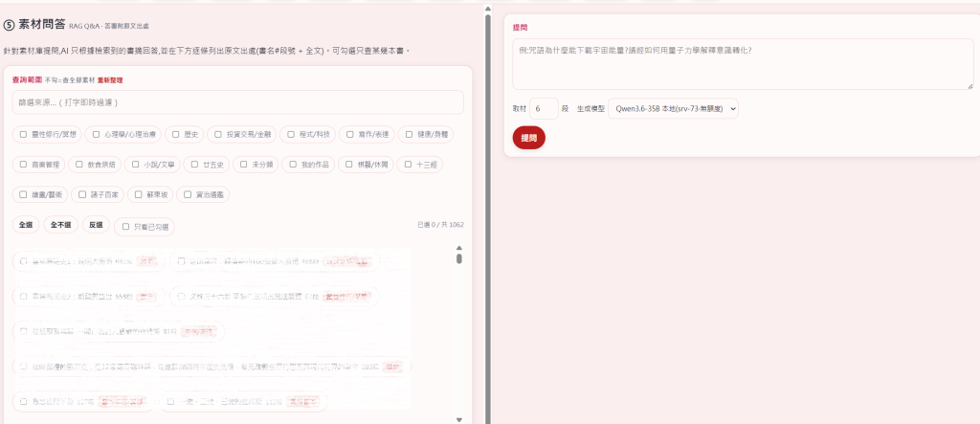Enable the 棋藝/休閒 category checkbox
This screenshot has width=980, height=424.
[x=348, y=165]
